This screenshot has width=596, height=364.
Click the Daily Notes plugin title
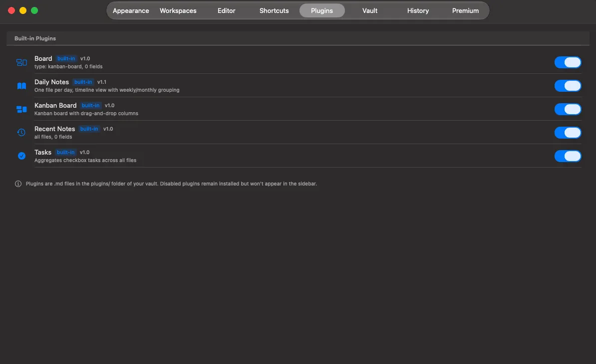pyautogui.click(x=52, y=82)
